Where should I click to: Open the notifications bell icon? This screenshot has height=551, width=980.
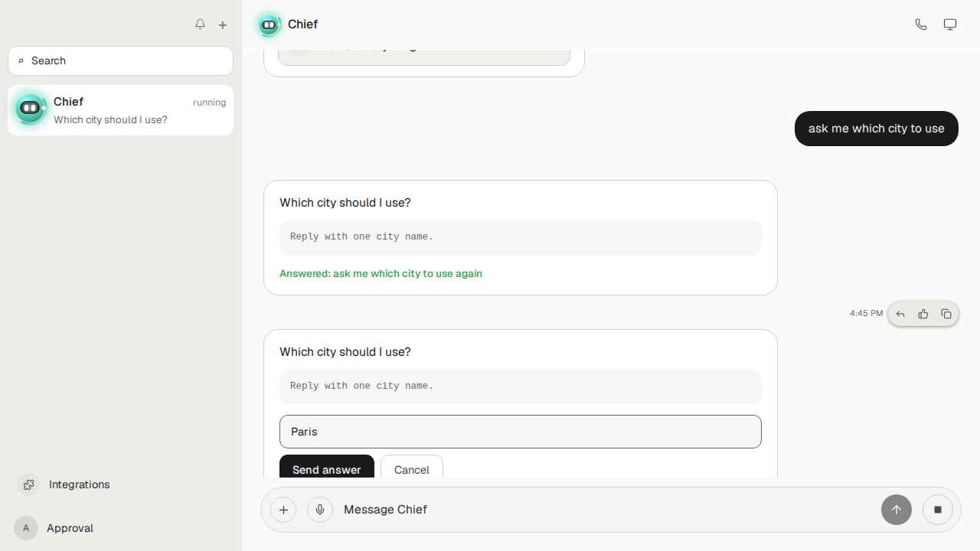click(x=200, y=24)
